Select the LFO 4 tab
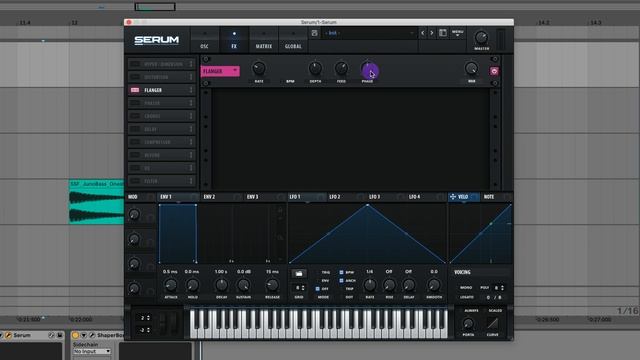The width and height of the screenshot is (640, 360). (x=426, y=197)
